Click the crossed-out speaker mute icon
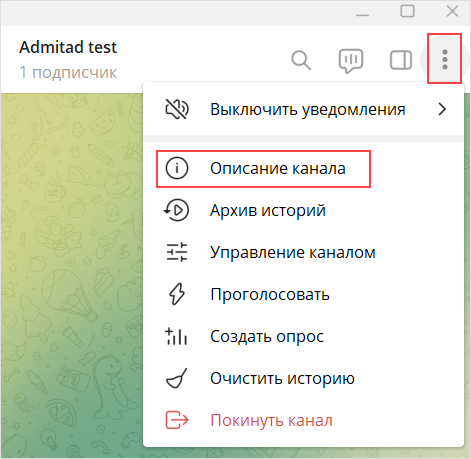The image size is (471, 459). 177,109
